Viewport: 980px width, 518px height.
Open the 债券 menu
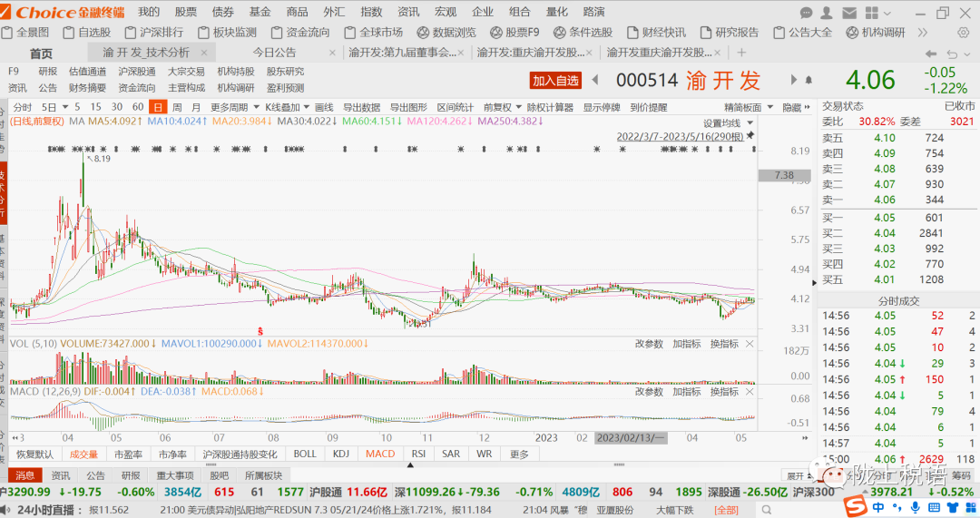point(222,12)
